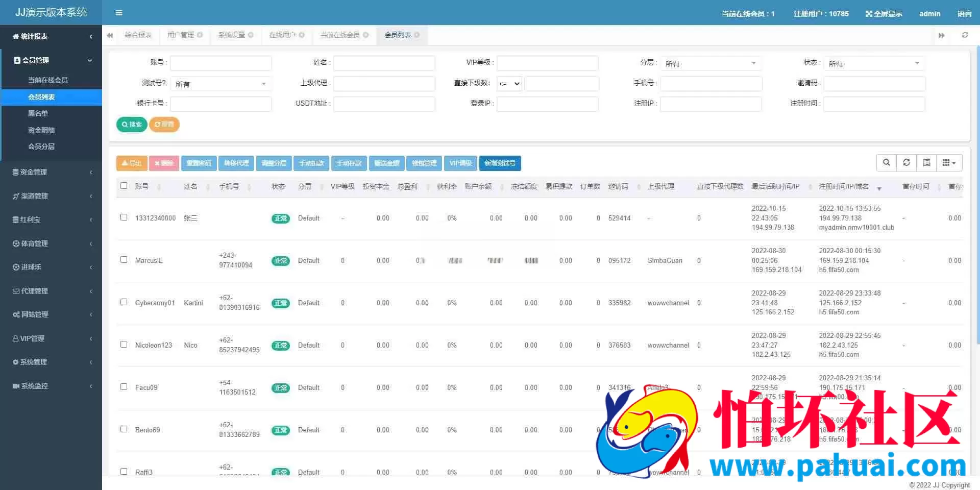The width and height of the screenshot is (980, 490).
Task: Check the row for Raffi3
Action: pyautogui.click(x=124, y=472)
